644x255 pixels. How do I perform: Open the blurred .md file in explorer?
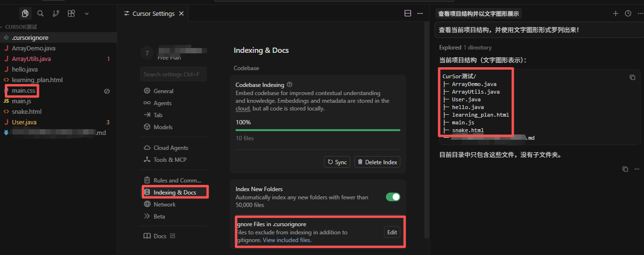pos(58,133)
